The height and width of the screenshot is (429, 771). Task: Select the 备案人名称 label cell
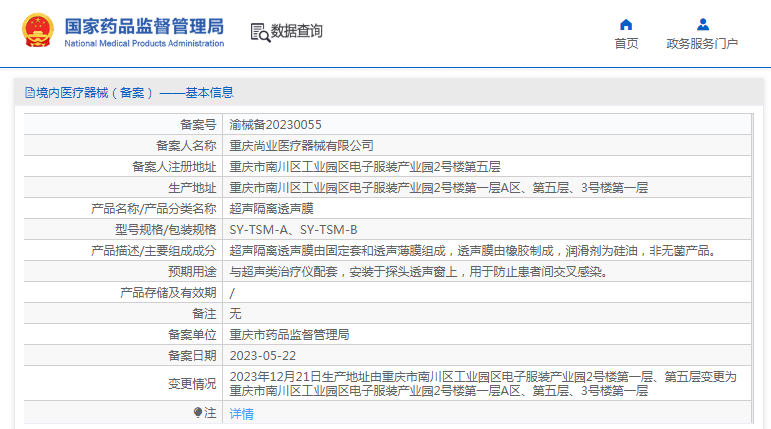click(x=123, y=146)
